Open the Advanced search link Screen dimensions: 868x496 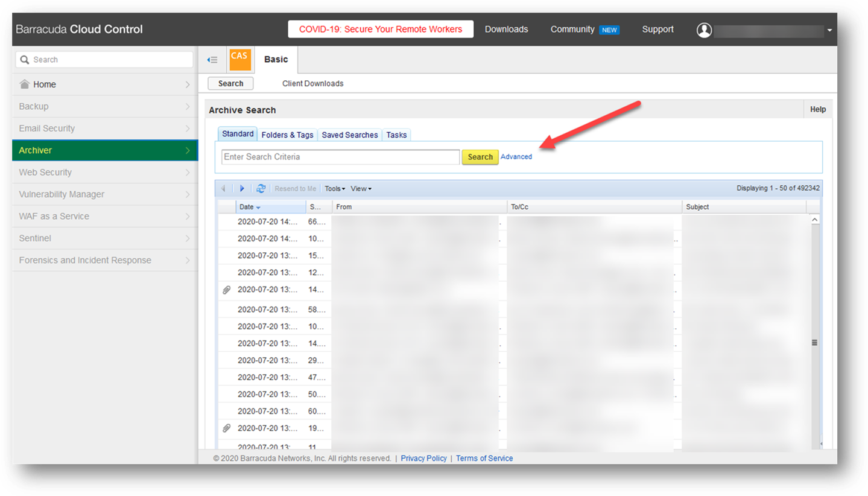point(516,157)
